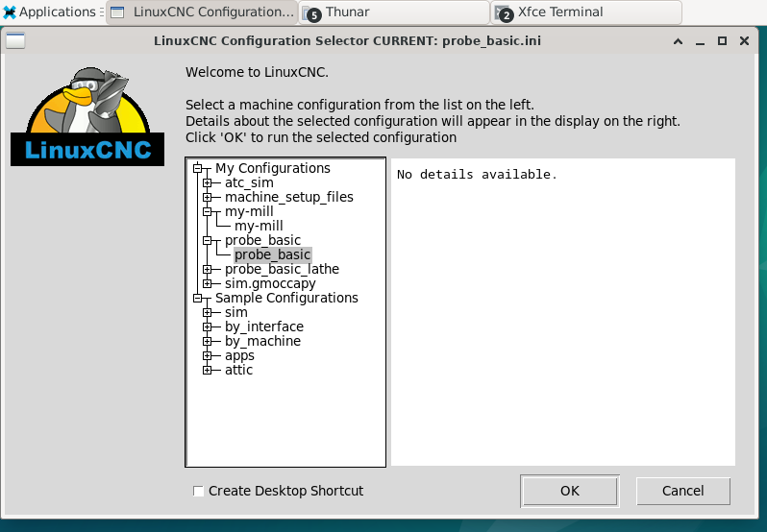This screenshot has height=532, width=767.
Task: Select the probe_basic_lathe entry
Action: coord(282,269)
